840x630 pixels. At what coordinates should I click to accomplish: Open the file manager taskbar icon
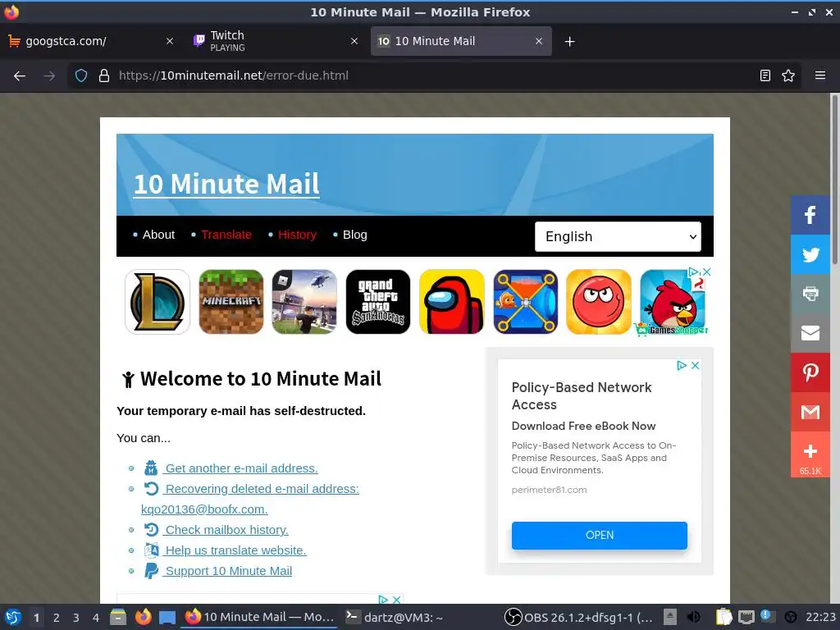point(118,617)
